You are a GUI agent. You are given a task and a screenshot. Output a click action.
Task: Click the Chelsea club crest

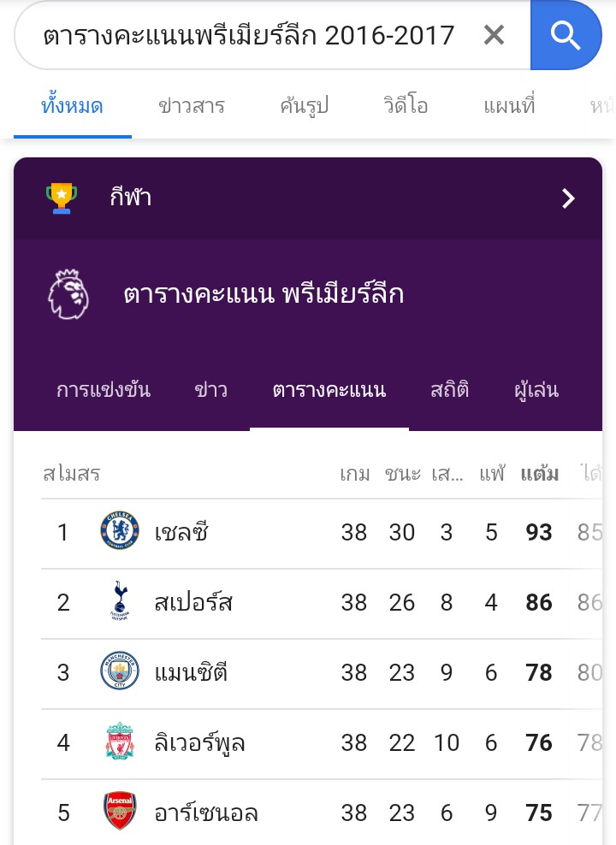120,531
